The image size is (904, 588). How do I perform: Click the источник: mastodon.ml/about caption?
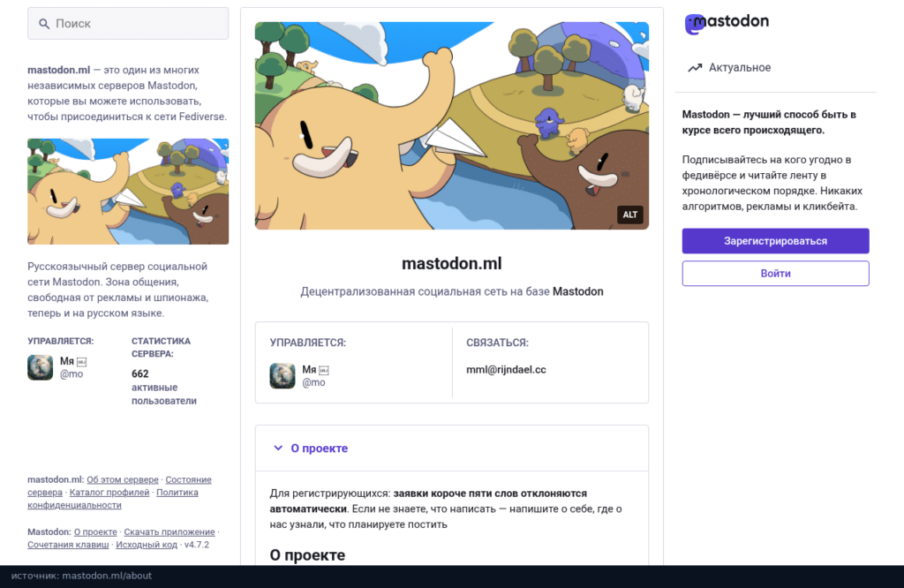(81, 576)
